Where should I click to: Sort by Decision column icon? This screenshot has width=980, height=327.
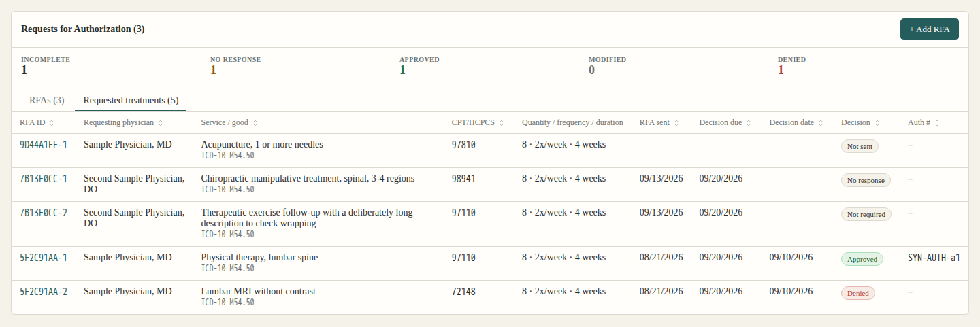(877, 123)
